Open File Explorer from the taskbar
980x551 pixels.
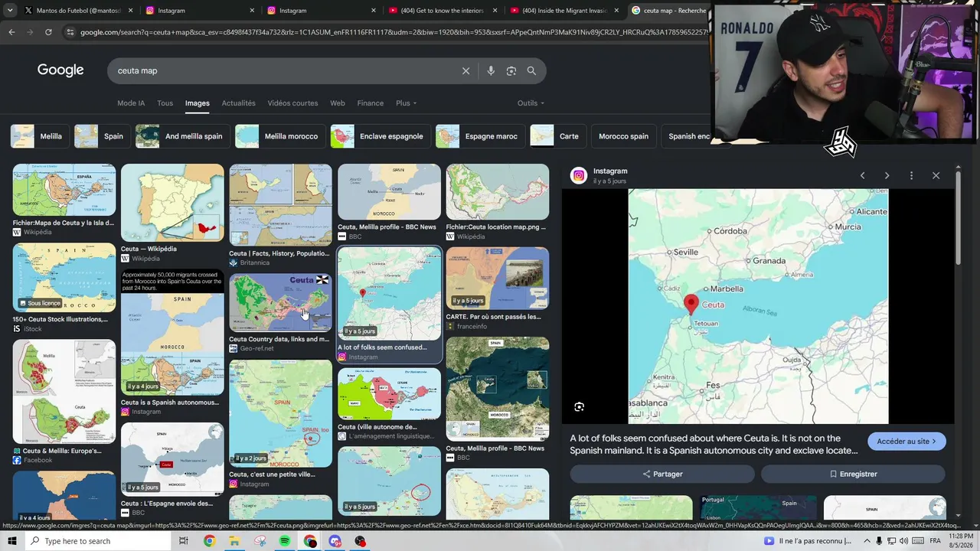tap(234, 541)
